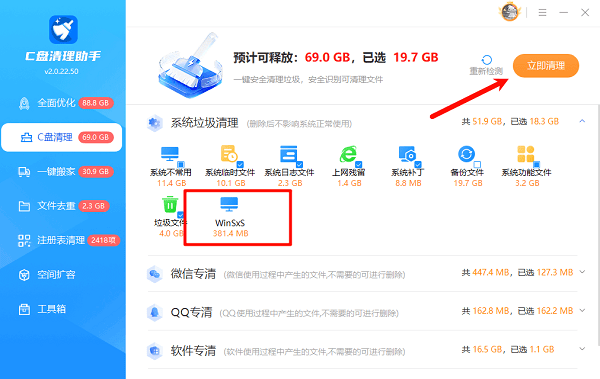Open the 空间扩容 page

click(x=61, y=274)
